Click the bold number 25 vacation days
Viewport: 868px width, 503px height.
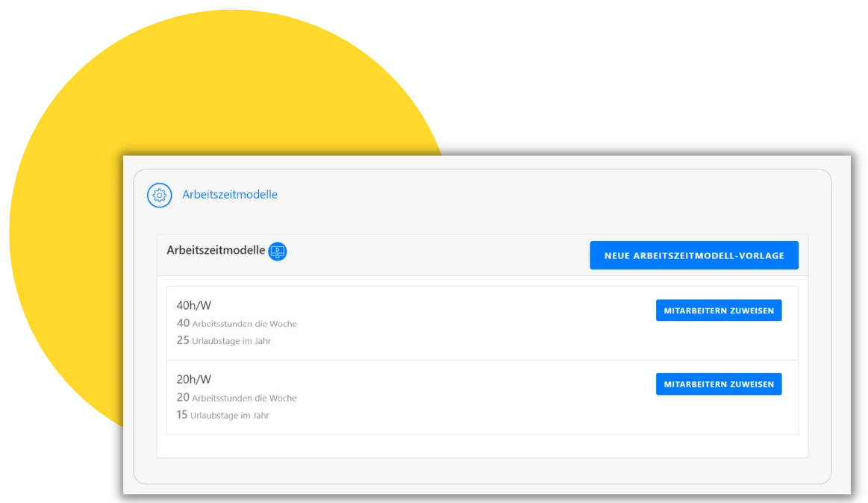pos(183,340)
